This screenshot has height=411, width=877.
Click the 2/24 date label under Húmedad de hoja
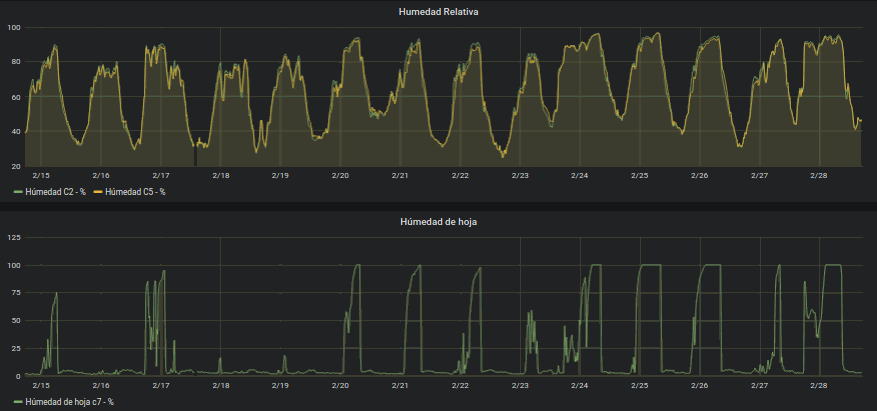pyautogui.click(x=580, y=385)
